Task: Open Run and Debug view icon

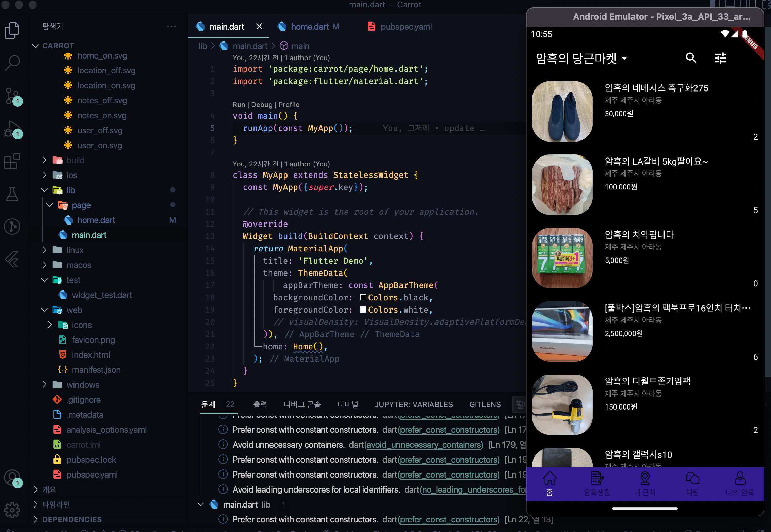Action: [x=13, y=129]
